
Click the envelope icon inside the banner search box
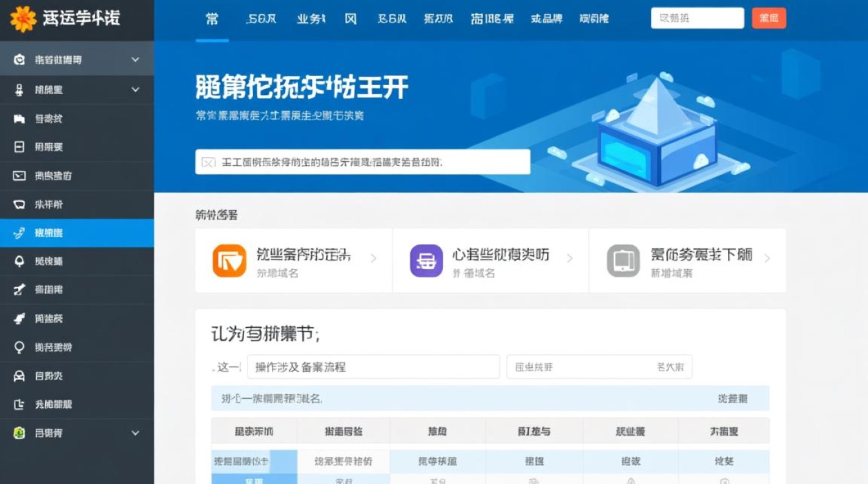tap(208, 162)
